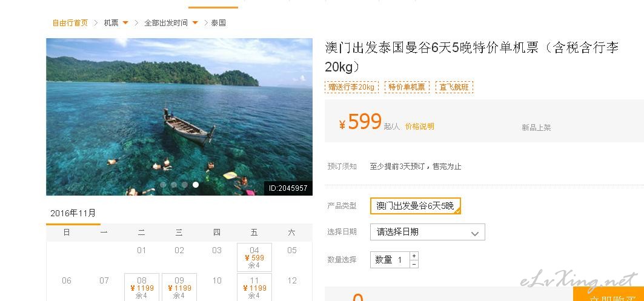
Task: Open the 请选择日期 date dropdown
Action: pos(428,232)
